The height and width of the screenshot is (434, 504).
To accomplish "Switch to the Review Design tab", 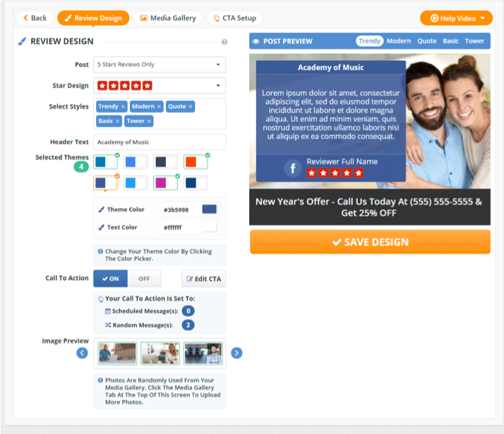I will click(93, 18).
